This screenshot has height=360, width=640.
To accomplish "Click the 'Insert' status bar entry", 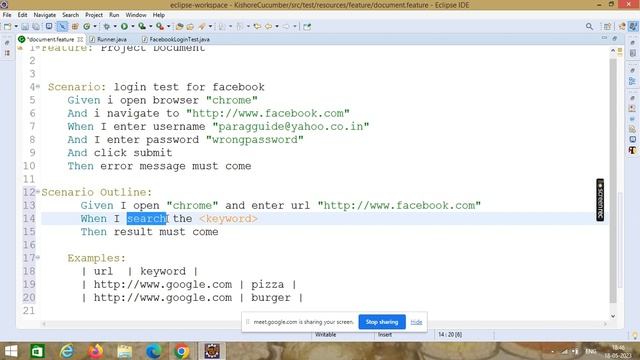I will pyautogui.click(x=385, y=335).
